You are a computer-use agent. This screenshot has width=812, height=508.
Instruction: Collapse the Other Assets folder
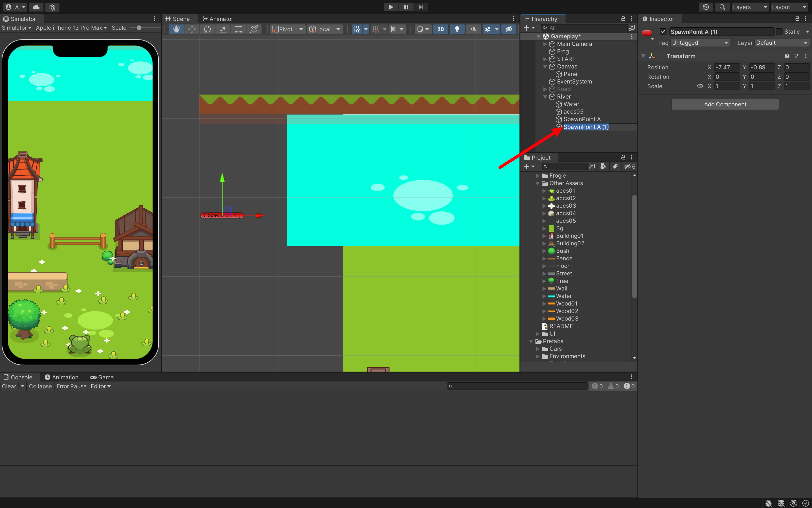click(538, 183)
